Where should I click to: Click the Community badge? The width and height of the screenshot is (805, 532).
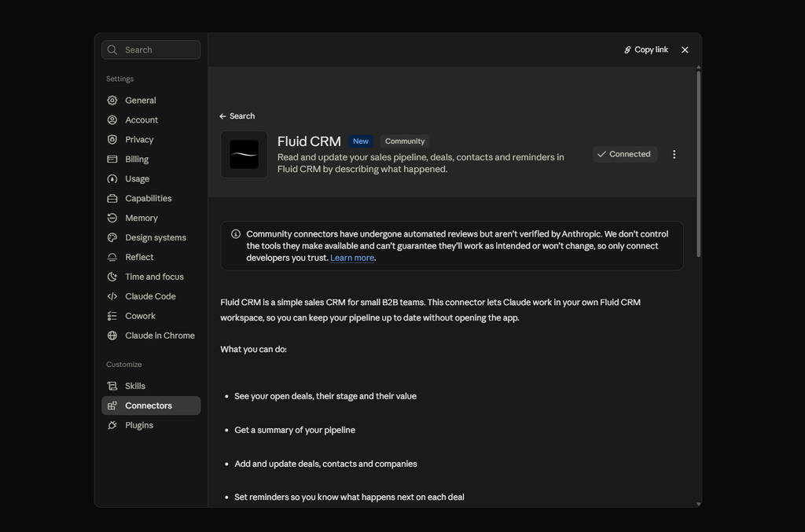pos(405,141)
